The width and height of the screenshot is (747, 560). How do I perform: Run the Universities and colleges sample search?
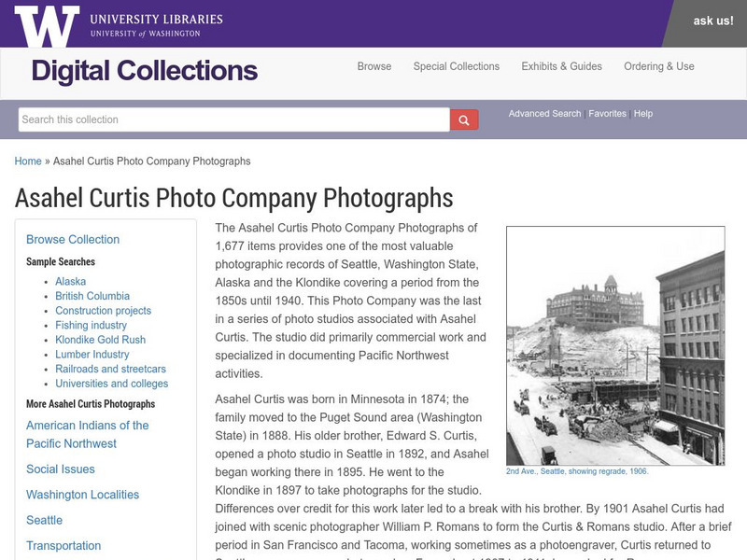tap(111, 384)
